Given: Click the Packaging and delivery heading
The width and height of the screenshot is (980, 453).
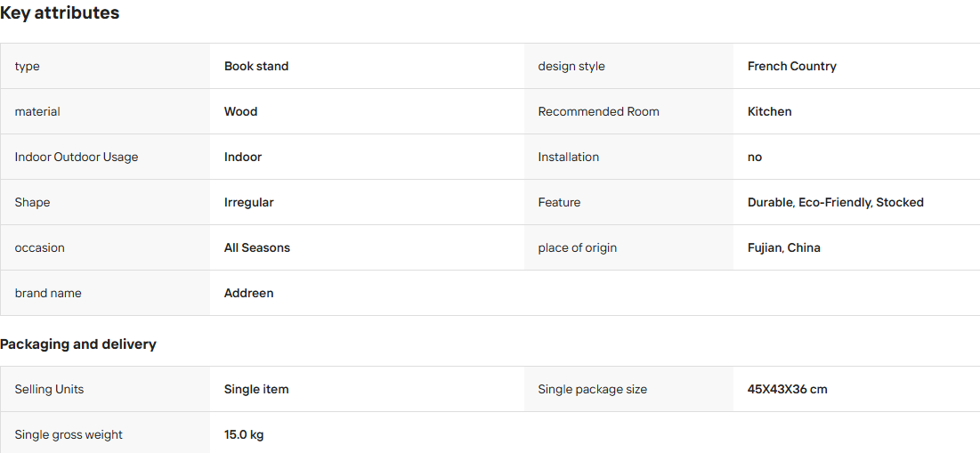Looking at the screenshot, I should click(78, 344).
